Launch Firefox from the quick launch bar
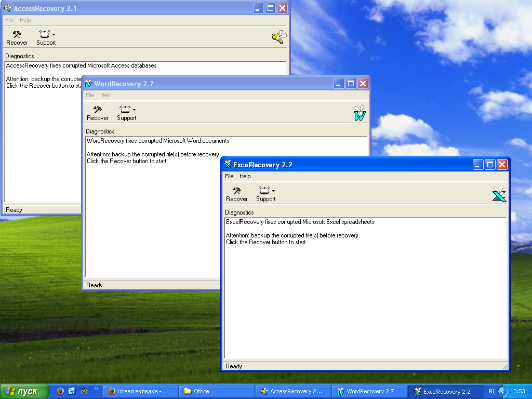Viewport: 532px width, 399px height. point(60,391)
